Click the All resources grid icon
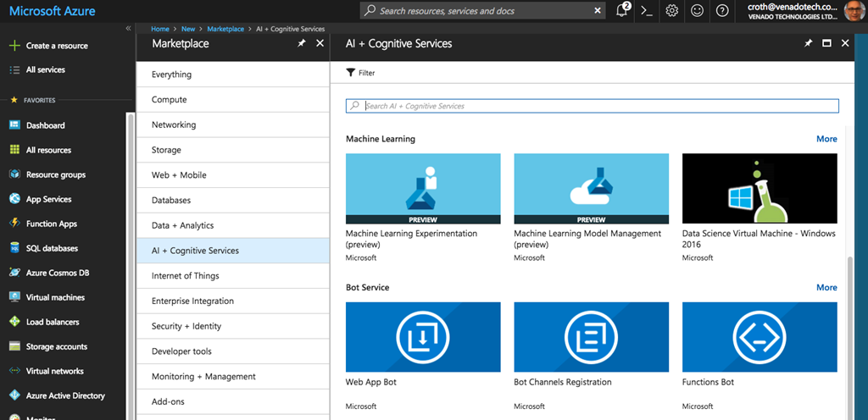Screen dimensions: 868x420 pos(15,150)
